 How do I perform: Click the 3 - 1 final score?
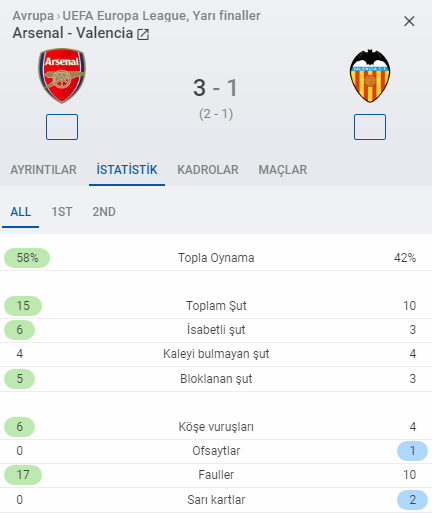216,88
